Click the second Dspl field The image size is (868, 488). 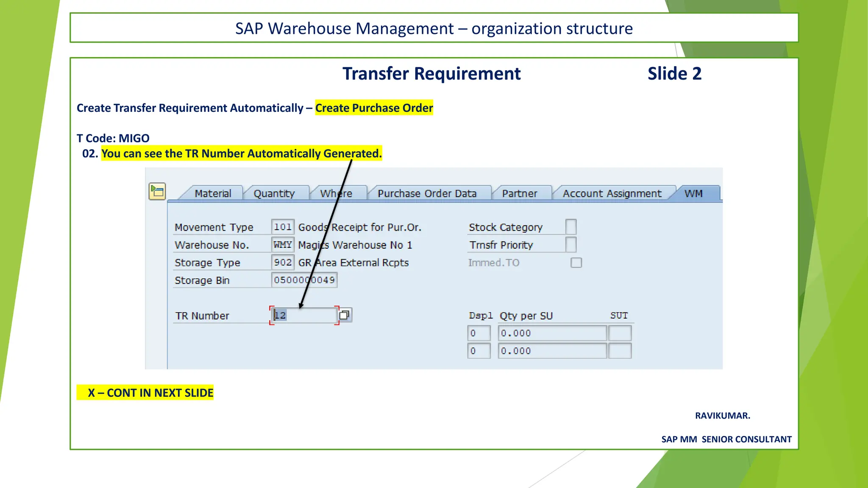pyautogui.click(x=479, y=351)
